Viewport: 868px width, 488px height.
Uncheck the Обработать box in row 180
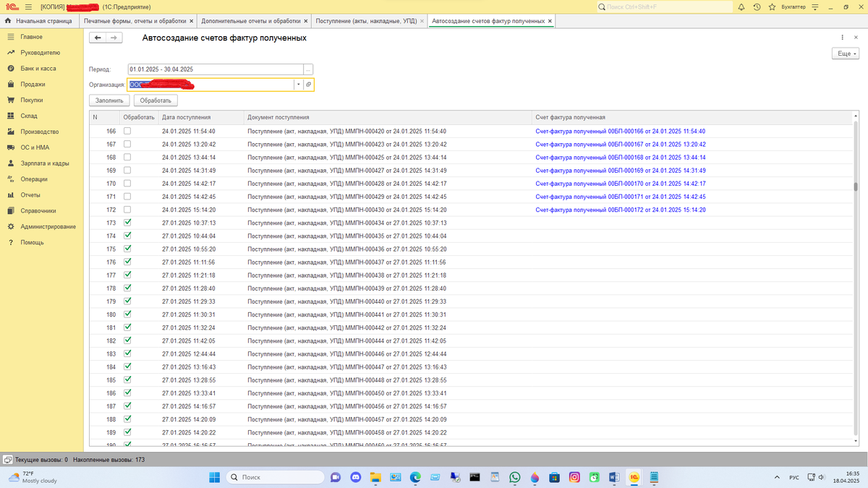tap(127, 314)
